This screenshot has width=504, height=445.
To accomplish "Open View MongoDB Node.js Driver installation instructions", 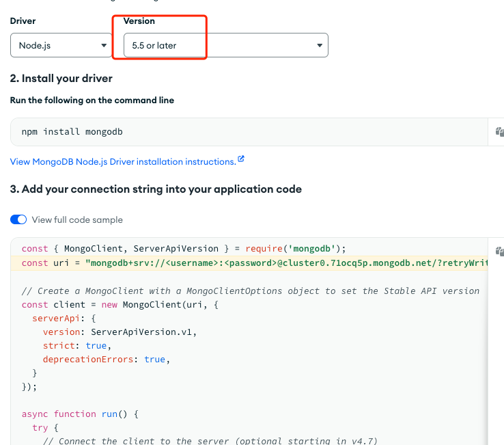I will tap(123, 161).
